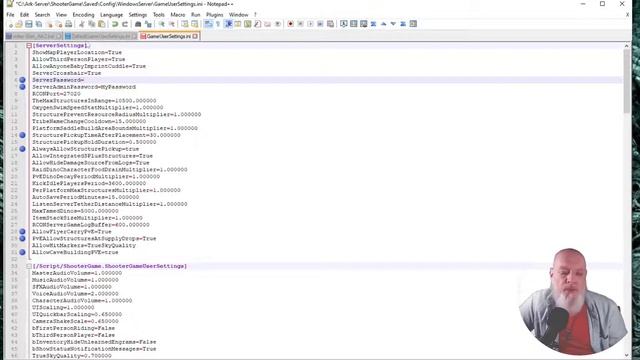Open the Edit menu
The width and height of the screenshot is (640, 360).
coord(24,15)
